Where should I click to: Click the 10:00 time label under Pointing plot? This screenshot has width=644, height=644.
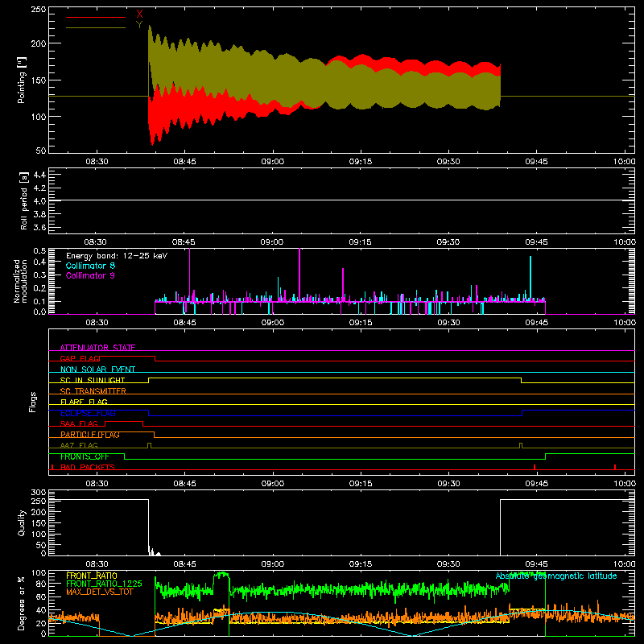tap(625, 162)
